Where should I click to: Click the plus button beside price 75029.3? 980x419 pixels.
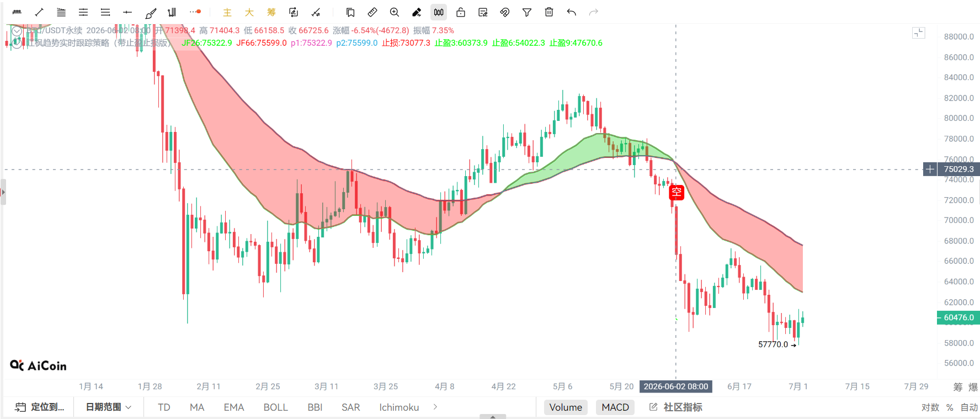930,169
